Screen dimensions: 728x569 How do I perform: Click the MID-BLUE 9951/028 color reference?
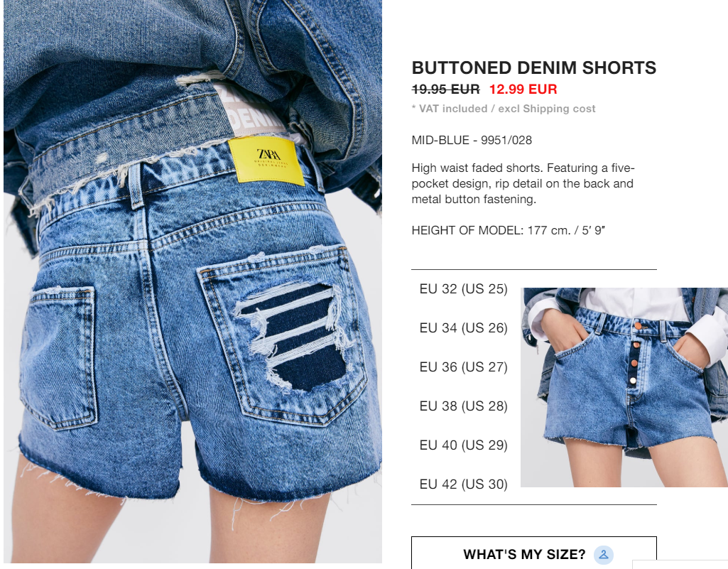point(472,140)
